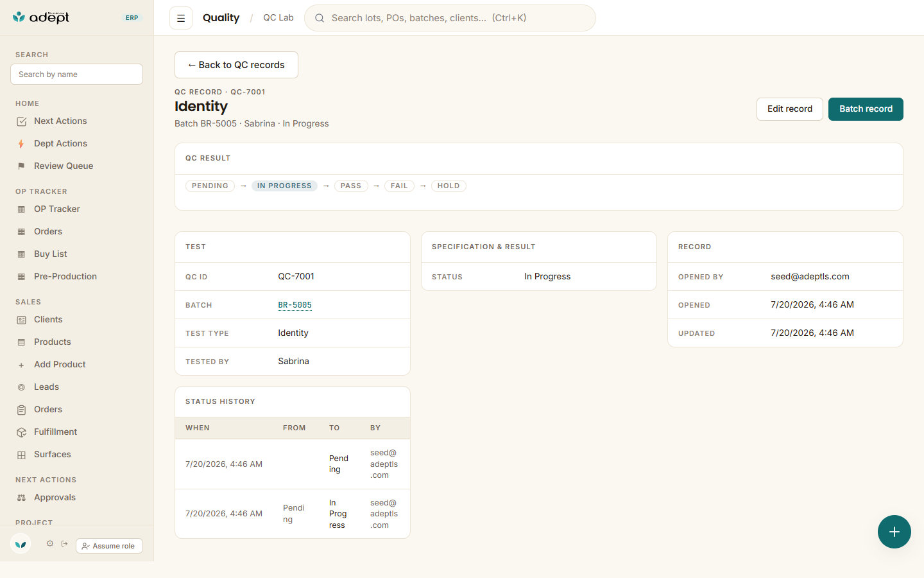Click Back to QC records
Screen dimensions: 924x578
[236, 65]
